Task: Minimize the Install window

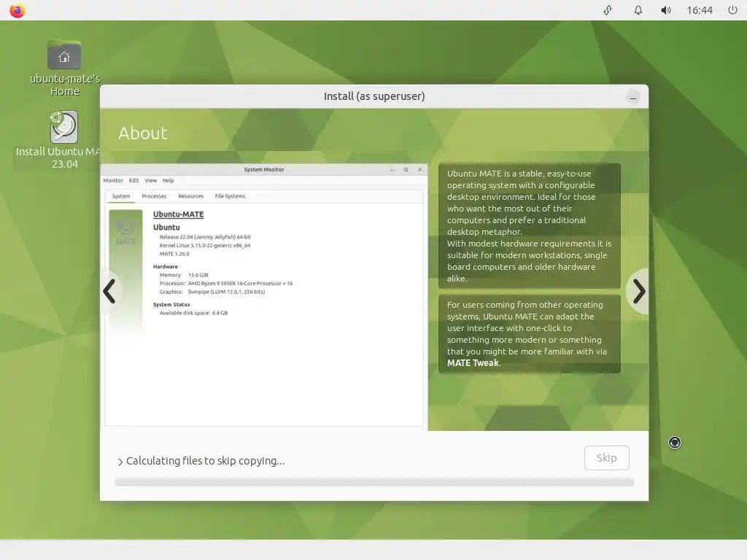Action: click(x=632, y=98)
